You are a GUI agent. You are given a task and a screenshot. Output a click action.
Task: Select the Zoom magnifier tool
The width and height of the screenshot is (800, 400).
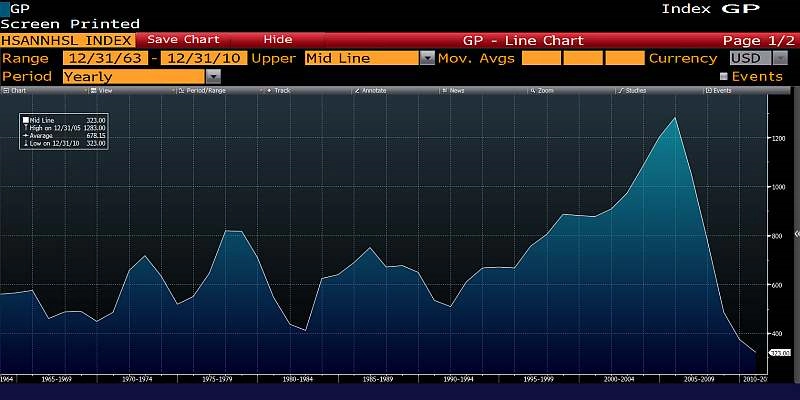tap(544, 91)
